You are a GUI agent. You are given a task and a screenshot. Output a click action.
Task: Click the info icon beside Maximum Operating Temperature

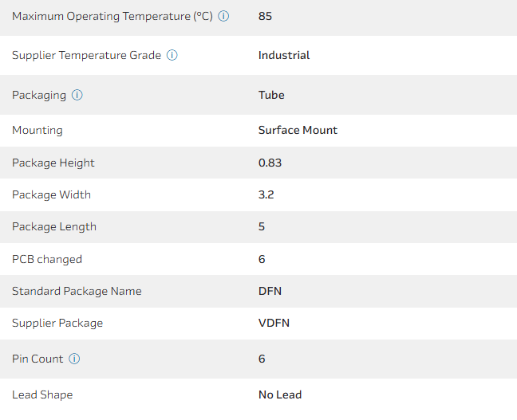pos(223,16)
